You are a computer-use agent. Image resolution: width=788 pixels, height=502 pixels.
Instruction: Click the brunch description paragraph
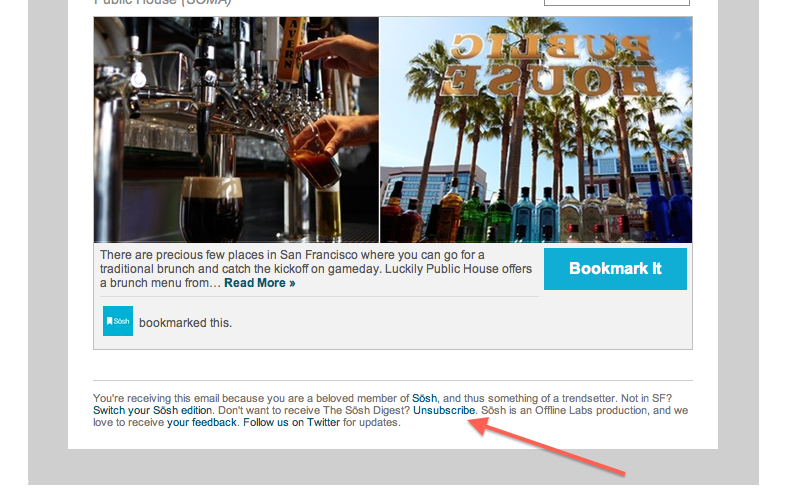click(x=316, y=269)
